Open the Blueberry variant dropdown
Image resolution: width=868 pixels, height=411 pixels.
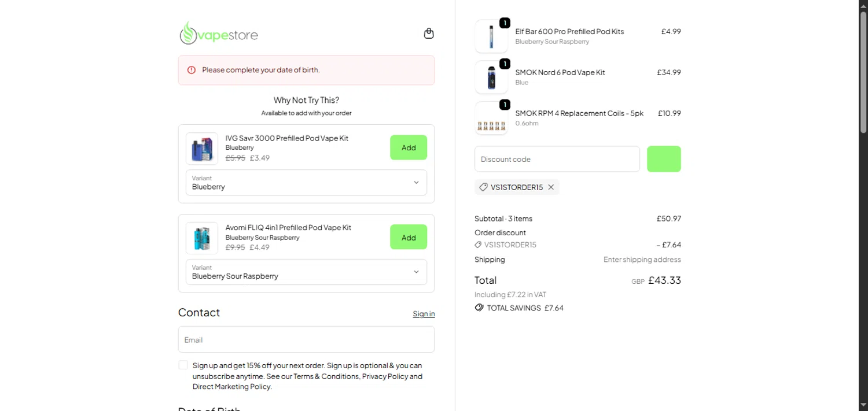coord(306,183)
